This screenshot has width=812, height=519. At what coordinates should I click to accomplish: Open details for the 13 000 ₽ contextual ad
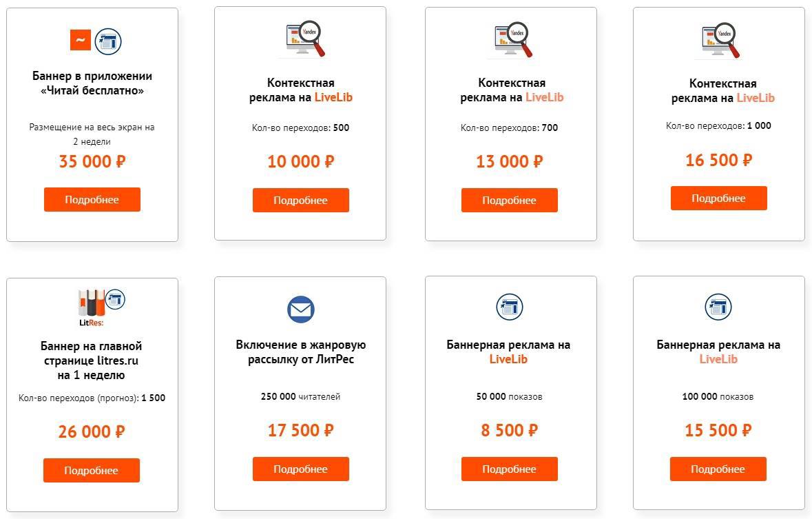(x=509, y=201)
